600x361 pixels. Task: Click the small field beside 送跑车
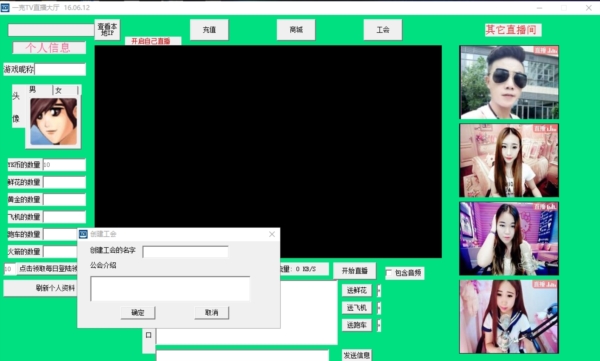[x=379, y=325]
